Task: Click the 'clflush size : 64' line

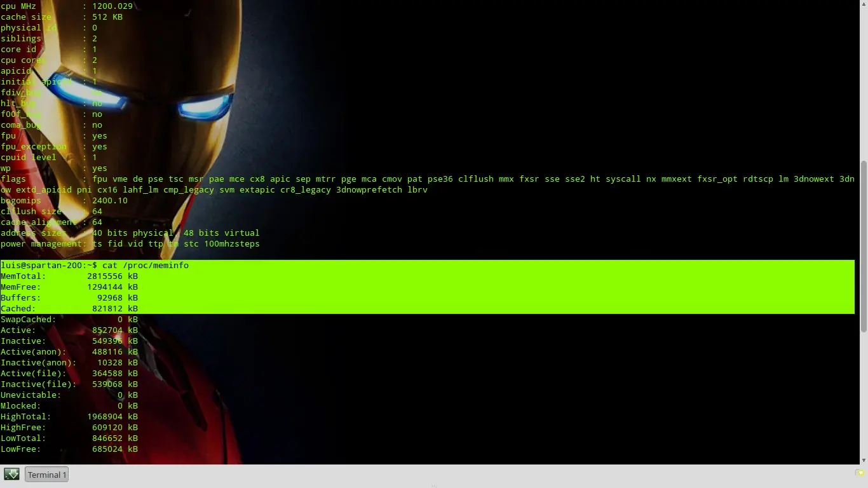Action: click(51, 212)
